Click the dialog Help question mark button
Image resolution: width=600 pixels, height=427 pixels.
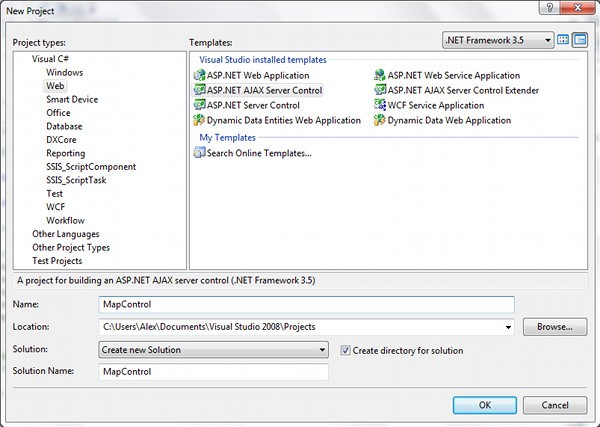[x=549, y=7]
